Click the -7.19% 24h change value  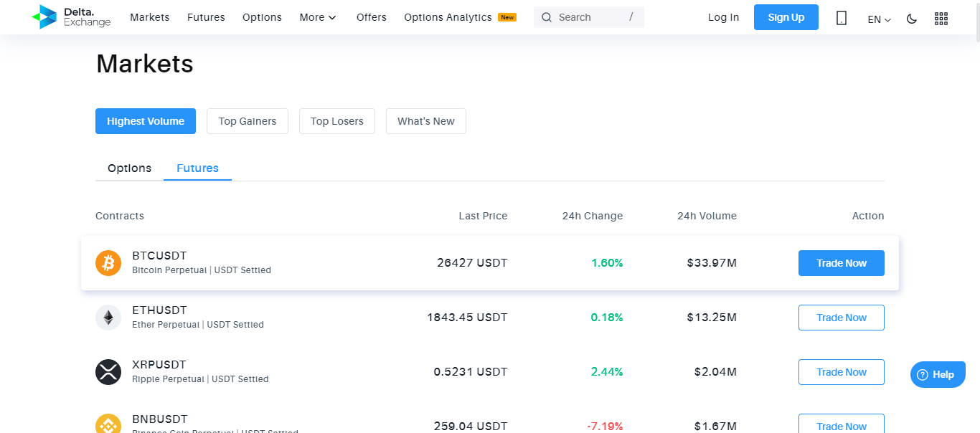(605, 427)
